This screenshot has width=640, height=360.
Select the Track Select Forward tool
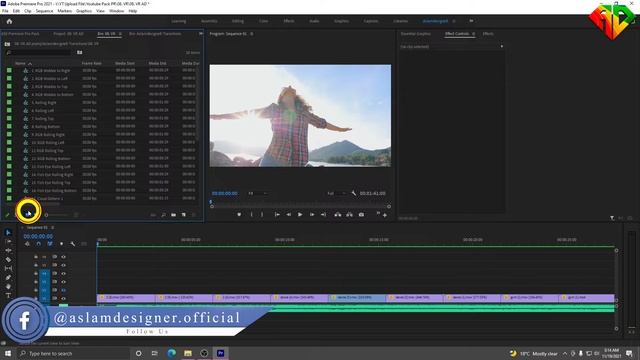point(8,241)
